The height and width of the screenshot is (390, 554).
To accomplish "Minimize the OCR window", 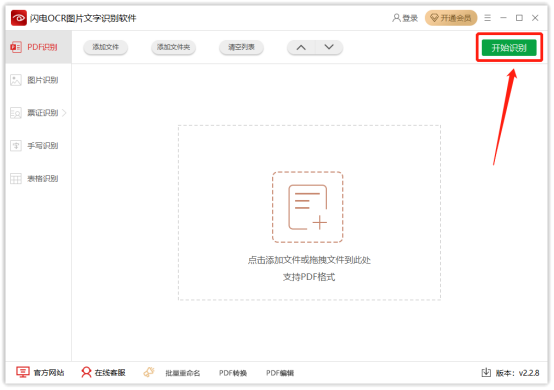I will pos(503,18).
